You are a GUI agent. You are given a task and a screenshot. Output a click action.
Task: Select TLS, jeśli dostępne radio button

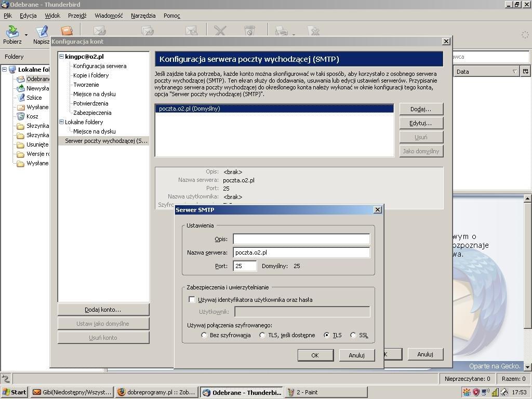pos(262,335)
